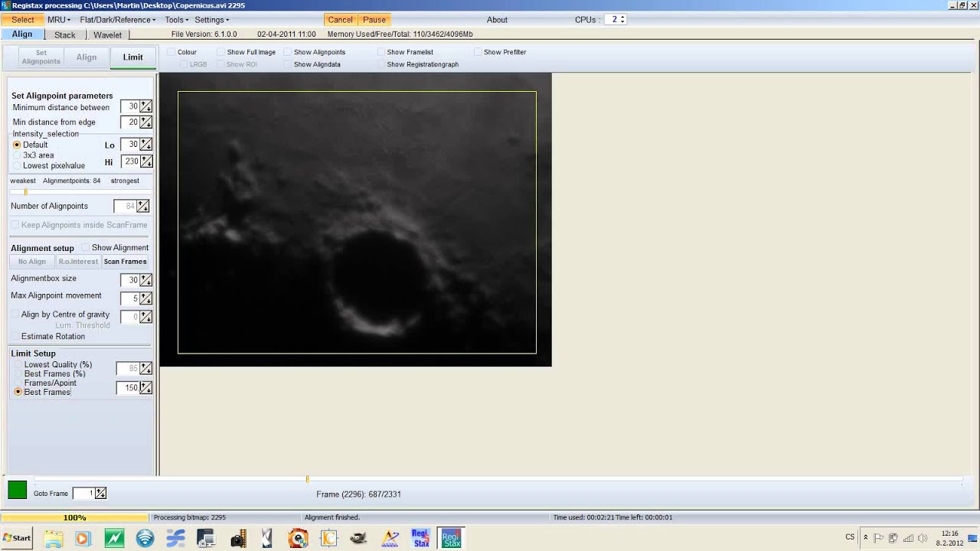
Task: Click the power plug tray icon
Action: [x=893, y=538]
